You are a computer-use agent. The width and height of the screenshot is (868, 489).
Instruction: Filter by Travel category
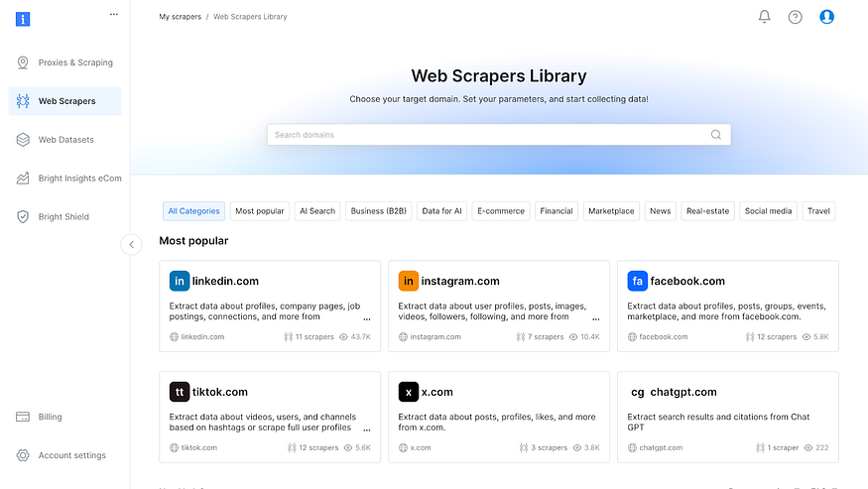pyautogui.click(x=818, y=211)
